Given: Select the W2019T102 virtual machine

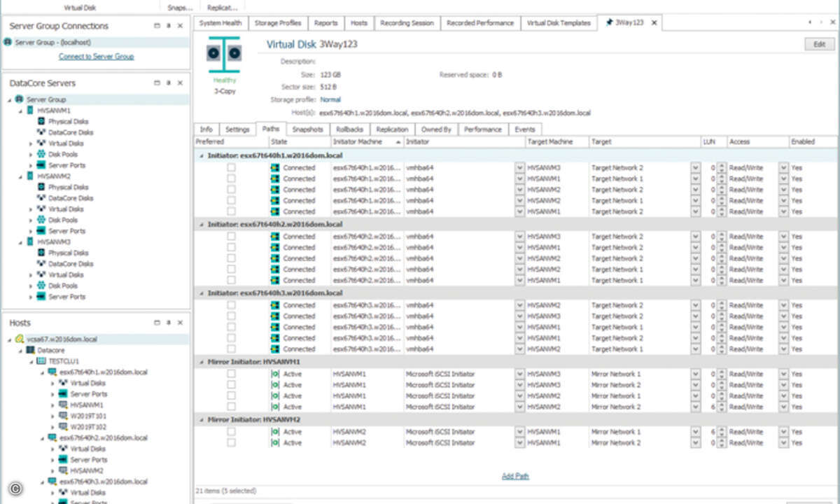Looking at the screenshot, I should (x=88, y=427).
